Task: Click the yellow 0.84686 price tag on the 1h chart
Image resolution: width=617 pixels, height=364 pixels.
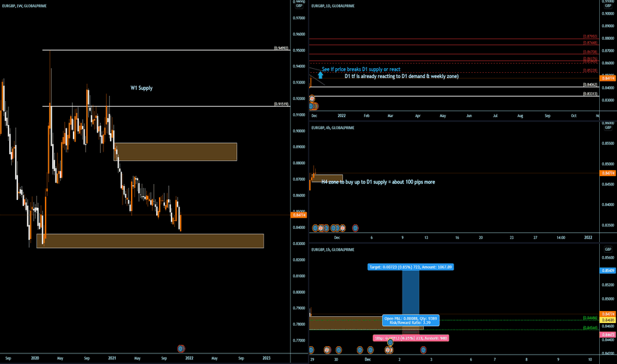Action: tap(608, 320)
